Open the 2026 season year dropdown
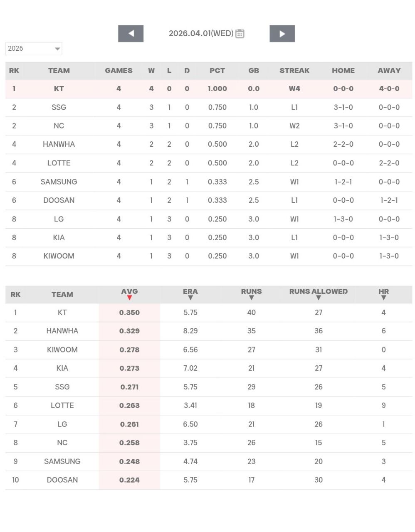The width and height of the screenshot is (415, 532). [34, 49]
